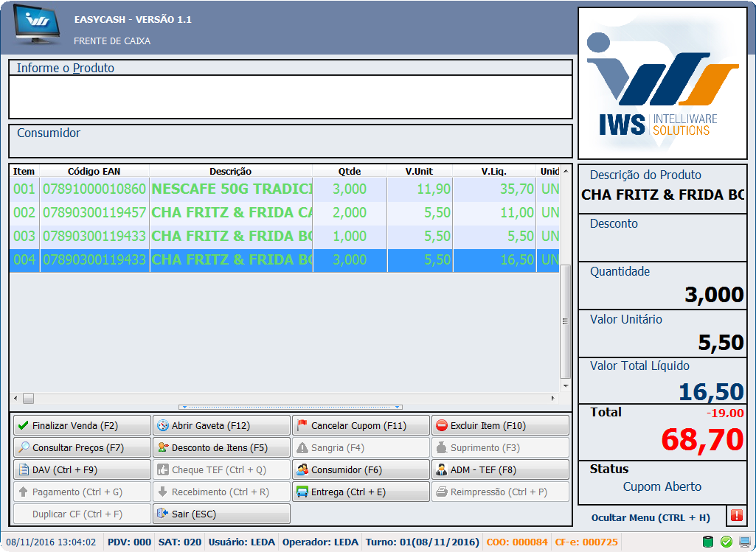This screenshot has height=552, width=756.
Task: Click the red exclamation alert icon
Action: [736, 515]
